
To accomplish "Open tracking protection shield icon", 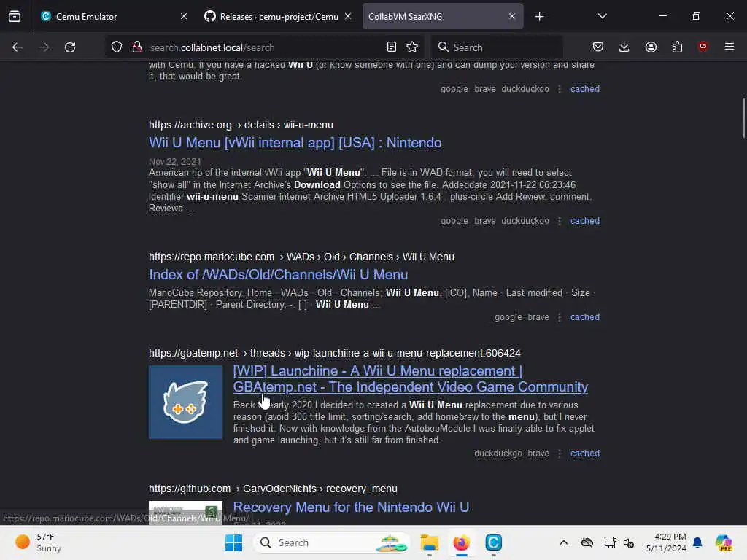I will pos(117,47).
